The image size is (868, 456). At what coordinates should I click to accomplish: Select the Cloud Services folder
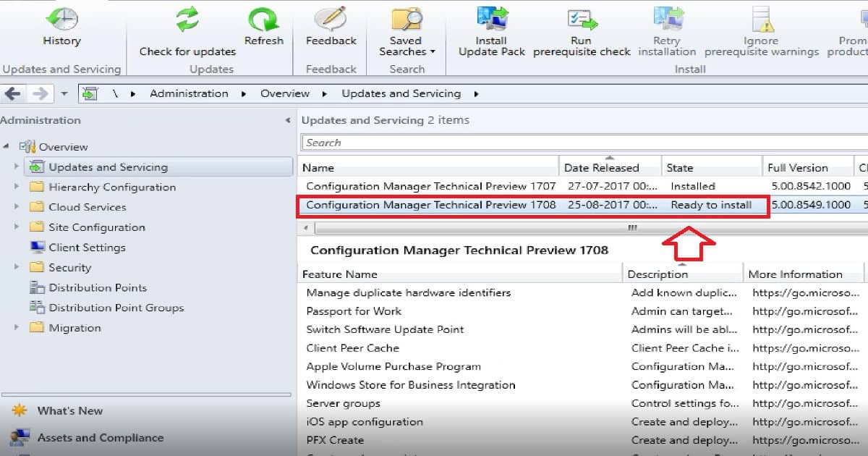[x=87, y=207]
